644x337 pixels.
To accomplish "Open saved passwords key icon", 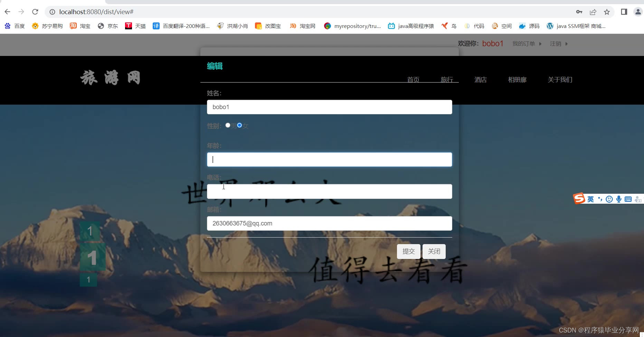I will (x=579, y=12).
